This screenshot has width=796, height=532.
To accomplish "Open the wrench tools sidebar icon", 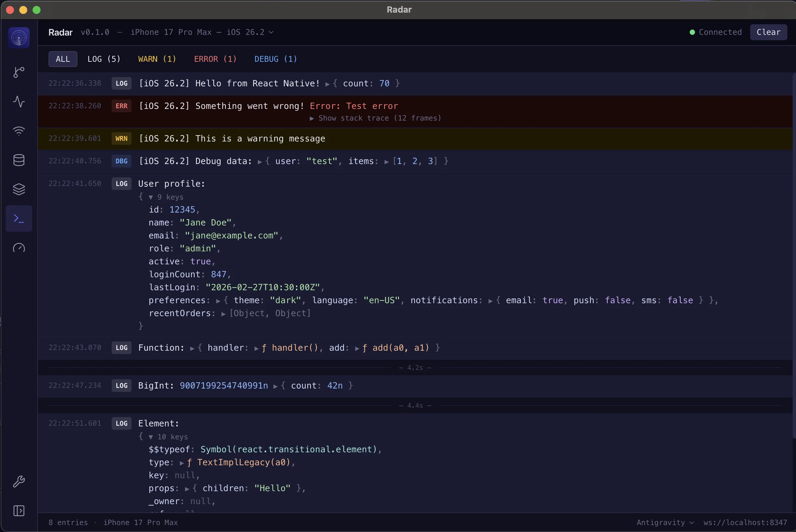I will [19, 482].
